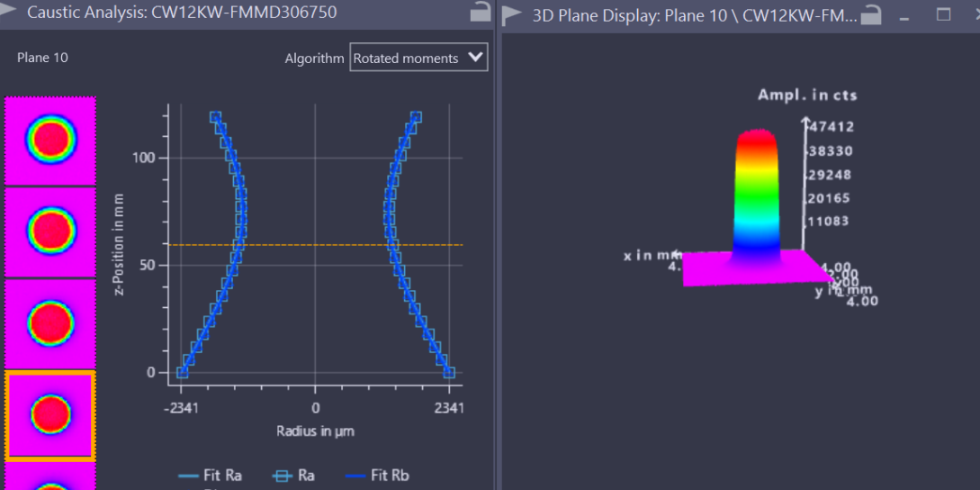Click the lock icon on Caustic Analysis panel
Viewport: 980px width, 490px height.
click(x=481, y=13)
